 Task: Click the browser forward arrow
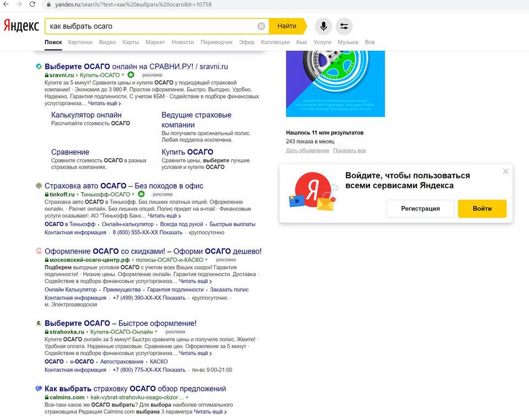tap(19, 4)
